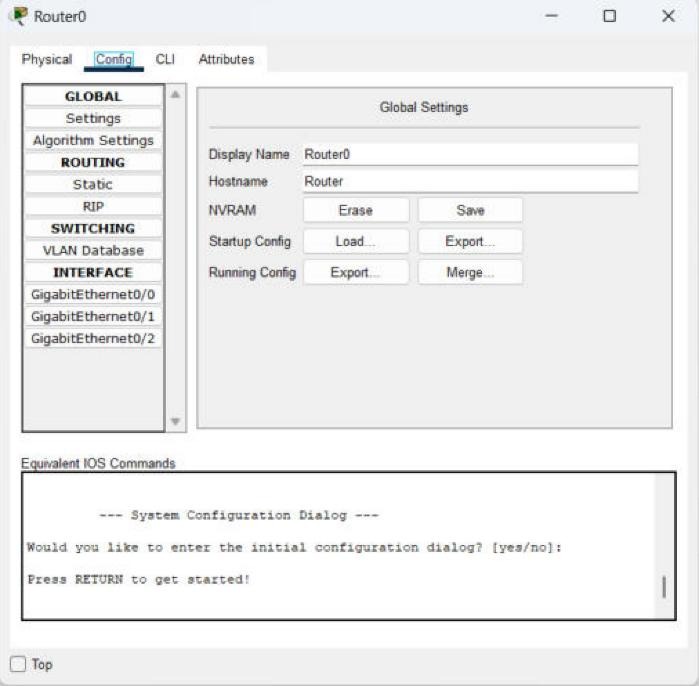Switch to the Attributes tab

click(x=226, y=59)
